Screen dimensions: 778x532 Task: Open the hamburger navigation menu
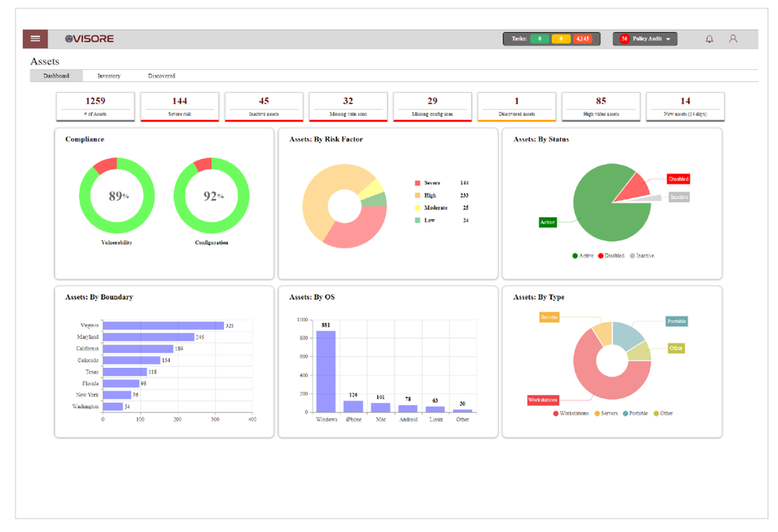pos(35,39)
